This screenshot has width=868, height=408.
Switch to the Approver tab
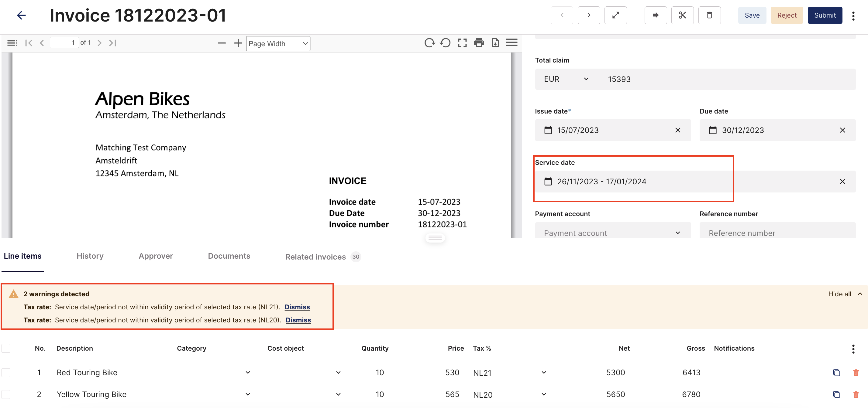[x=156, y=256]
